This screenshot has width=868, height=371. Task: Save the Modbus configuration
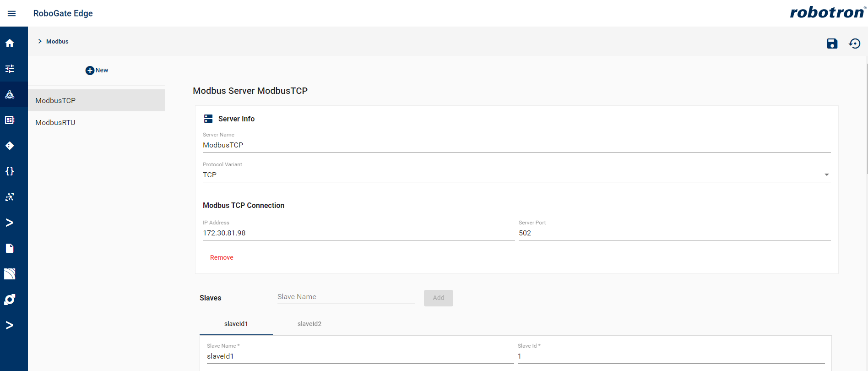832,44
